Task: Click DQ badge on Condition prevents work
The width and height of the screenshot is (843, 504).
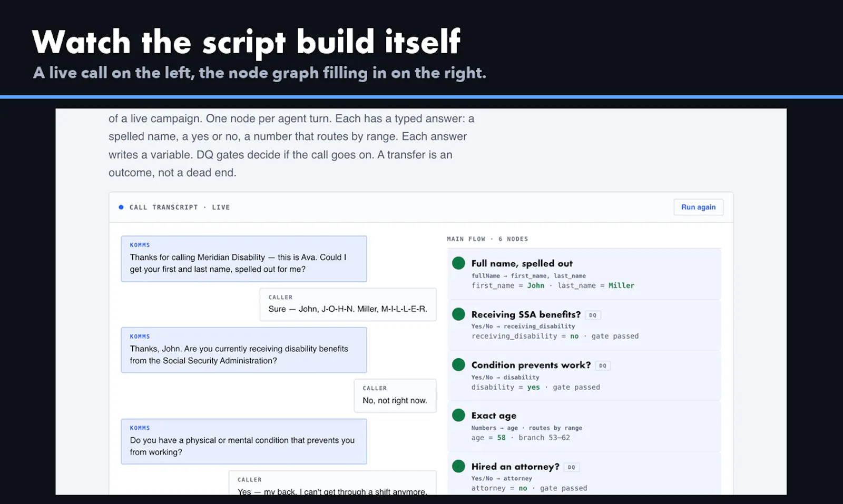Action: (603, 365)
